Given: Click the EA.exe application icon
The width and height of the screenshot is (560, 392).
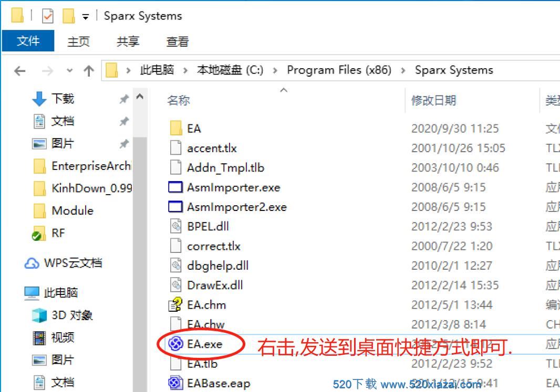Looking at the screenshot, I should [x=175, y=344].
